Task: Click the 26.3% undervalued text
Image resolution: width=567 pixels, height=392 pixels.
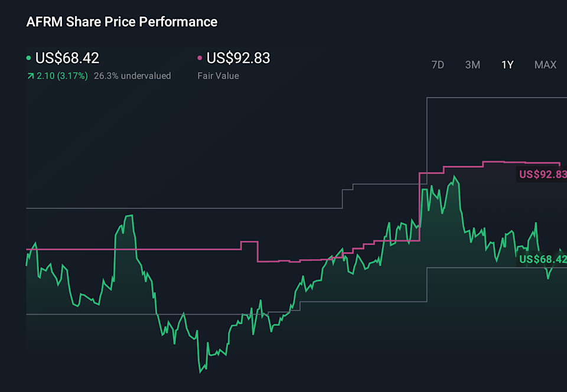Action: tap(132, 76)
